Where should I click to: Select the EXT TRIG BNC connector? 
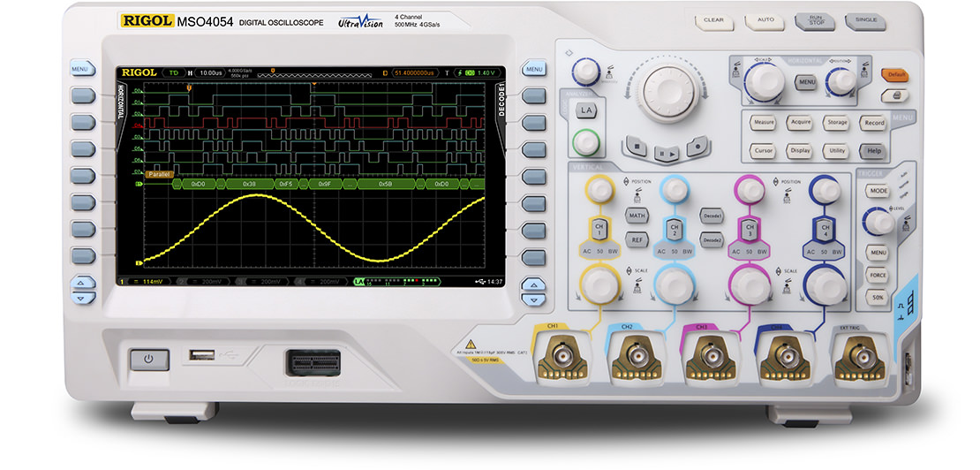pyautogui.click(x=861, y=357)
